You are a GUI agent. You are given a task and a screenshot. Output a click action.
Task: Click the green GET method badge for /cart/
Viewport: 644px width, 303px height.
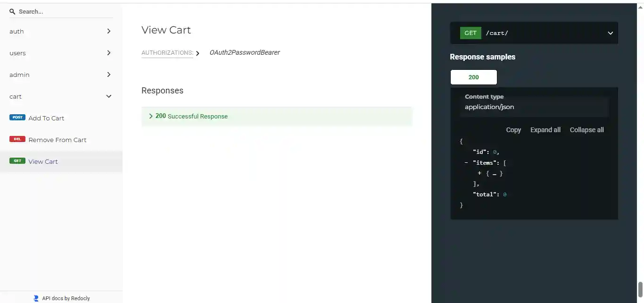[471, 33]
